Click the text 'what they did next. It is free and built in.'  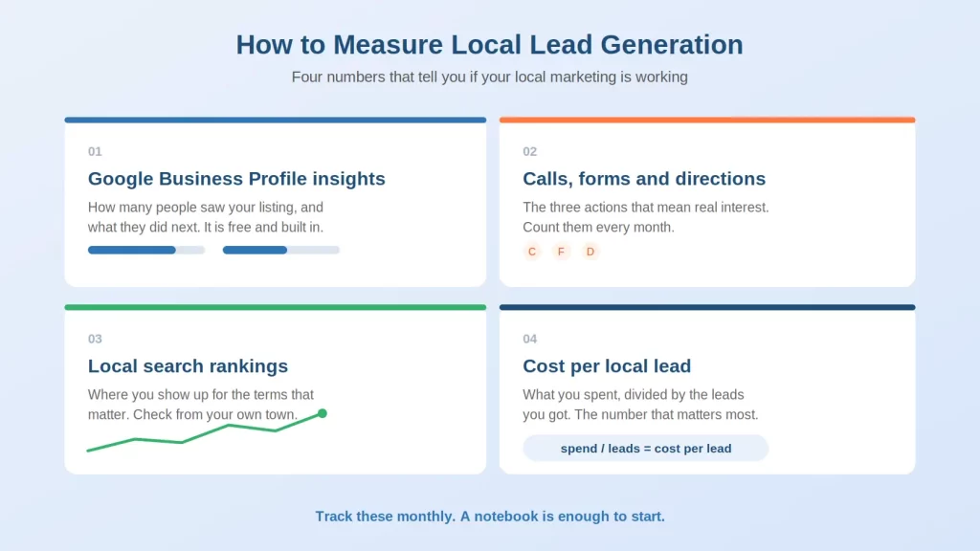point(206,228)
